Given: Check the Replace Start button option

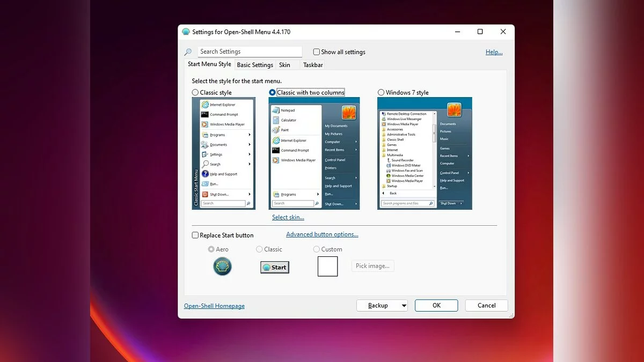Looking at the screenshot, I should (x=195, y=235).
